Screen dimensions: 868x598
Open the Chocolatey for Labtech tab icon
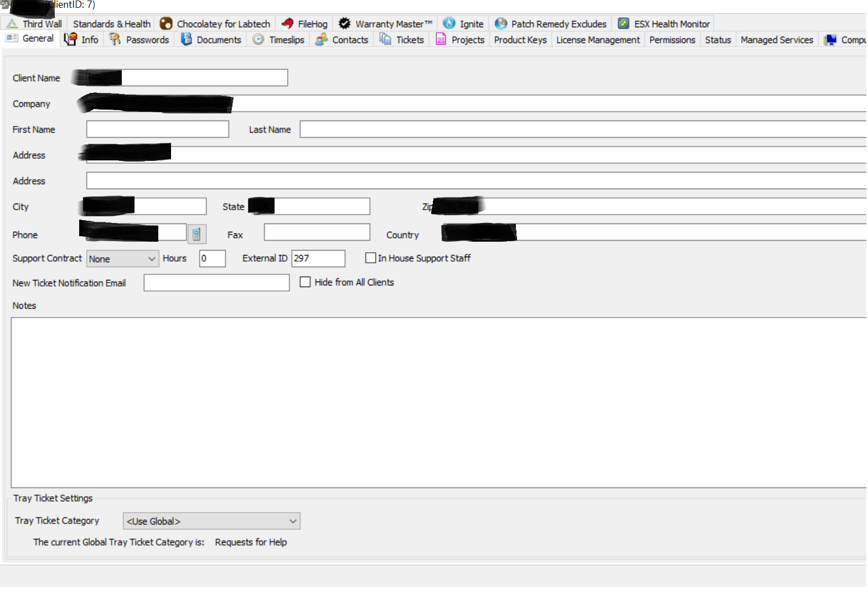pyautogui.click(x=166, y=24)
